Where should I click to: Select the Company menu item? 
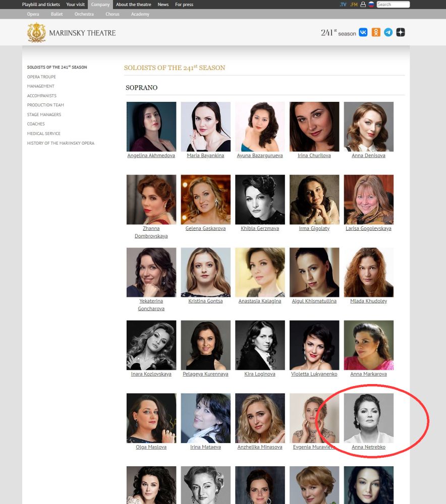pos(100,5)
